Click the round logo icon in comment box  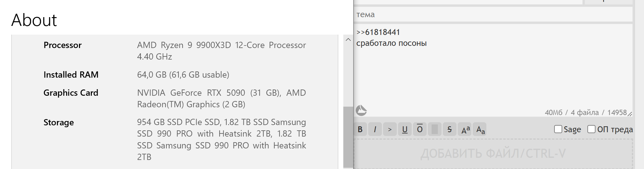361,110
